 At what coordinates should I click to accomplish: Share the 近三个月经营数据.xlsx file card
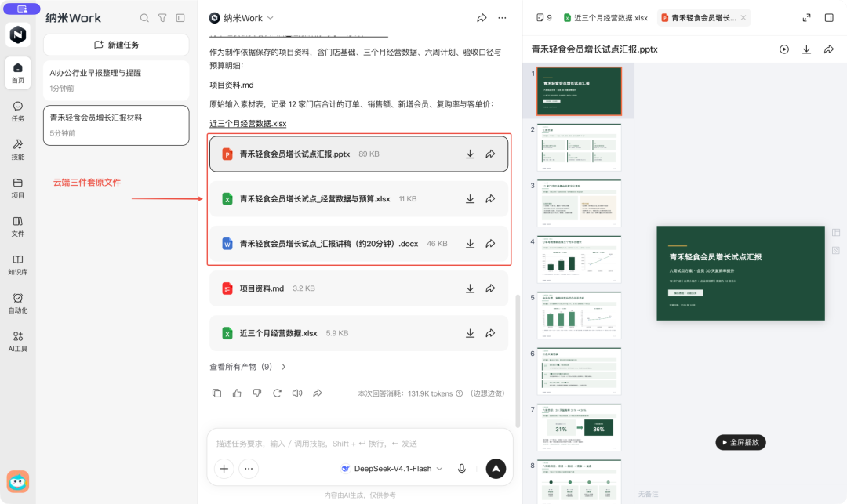[x=490, y=333]
